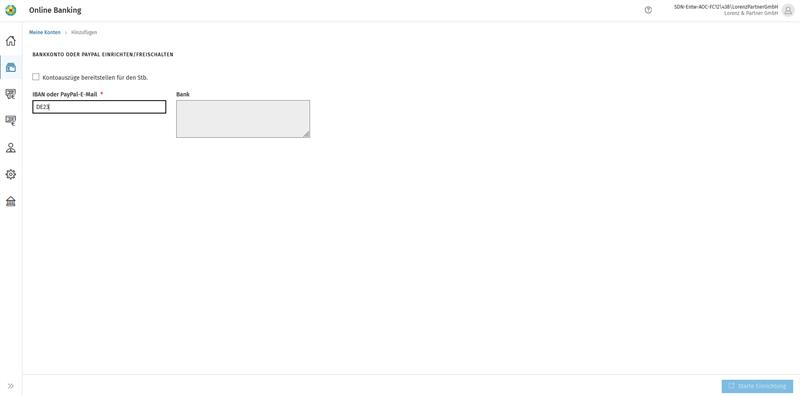Open the bank building icon

pos(11,201)
